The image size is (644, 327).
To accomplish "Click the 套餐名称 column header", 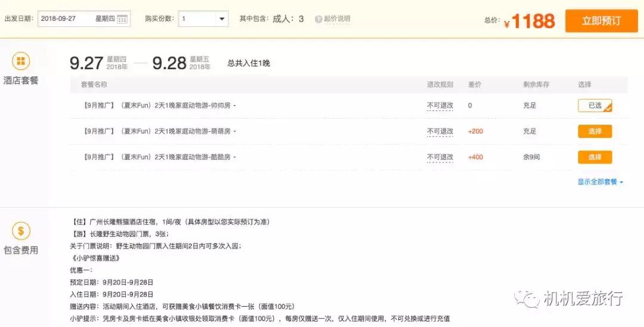I will pyautogui.click(x=94, y=85).
